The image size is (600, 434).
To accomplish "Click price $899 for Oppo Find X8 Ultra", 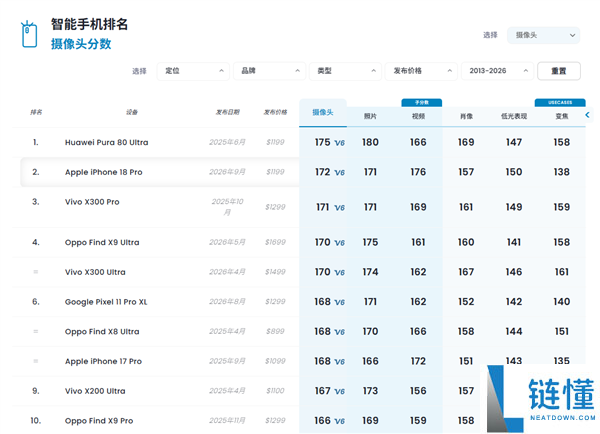I will (275, 331).
